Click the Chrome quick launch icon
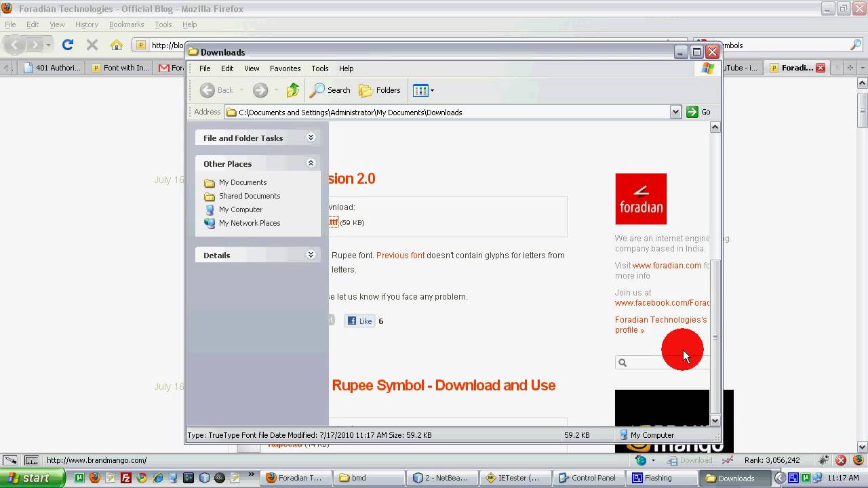868x488 pixels. click(x=142, y=478)
